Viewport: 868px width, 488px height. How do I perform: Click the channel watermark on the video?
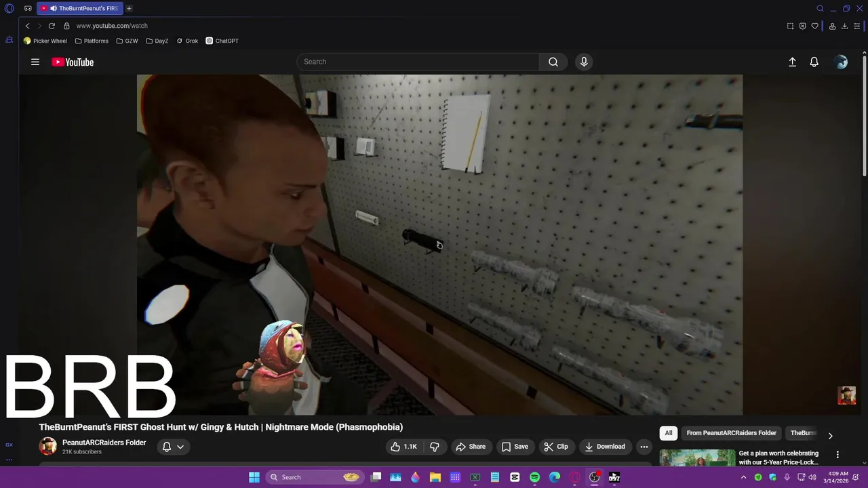846,395
